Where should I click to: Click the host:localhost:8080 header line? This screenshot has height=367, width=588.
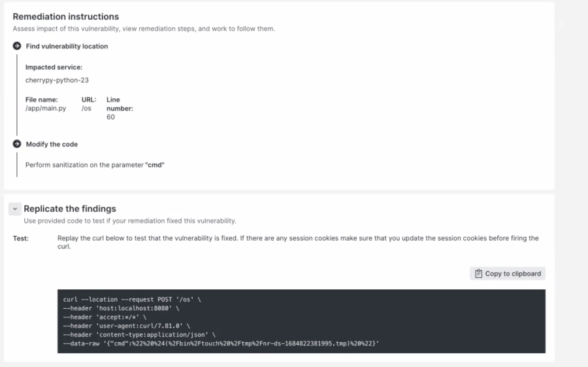click(x=122, y=308)
